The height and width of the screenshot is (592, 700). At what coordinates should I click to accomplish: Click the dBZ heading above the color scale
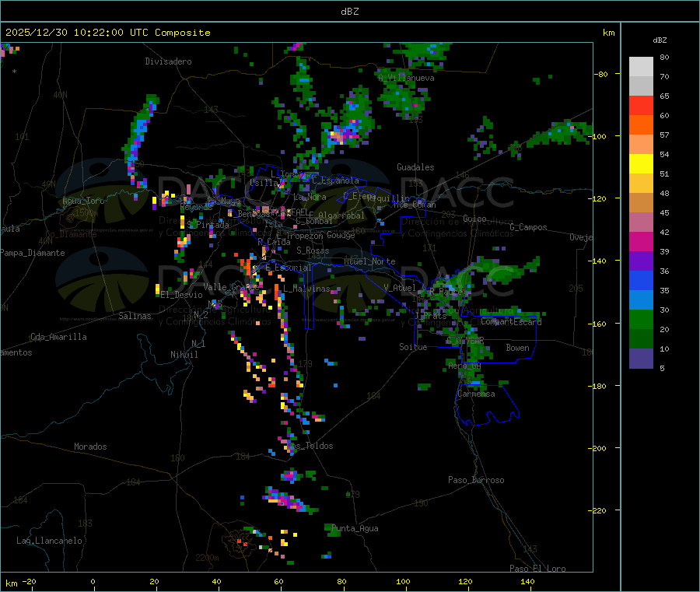pyautogui.click(x=660, y=40)
